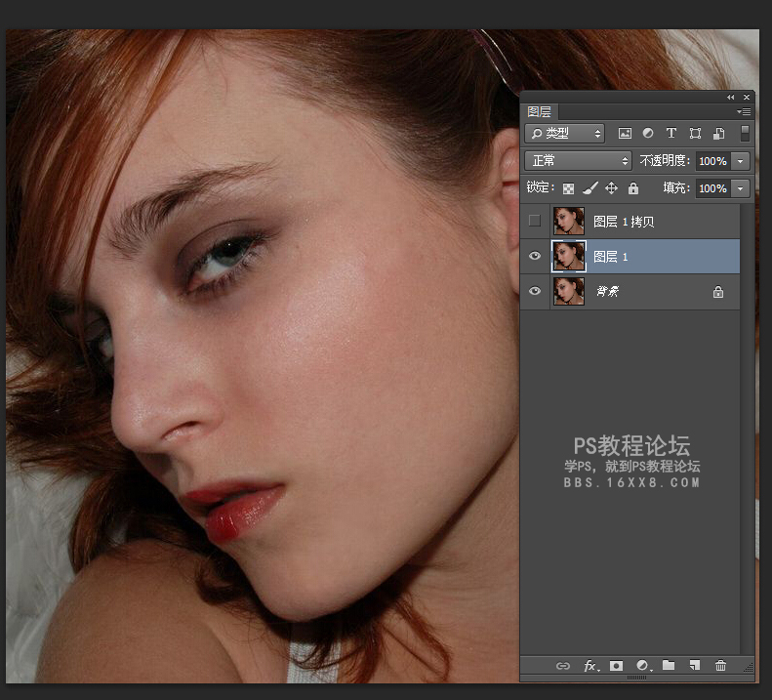Select the 图层 1 拷贝 layer name

pyautogui.click(x=624, y=222)
